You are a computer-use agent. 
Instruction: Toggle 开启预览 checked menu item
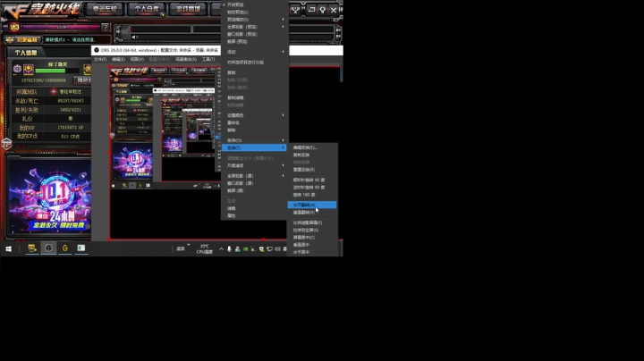[x=255, y=4]
